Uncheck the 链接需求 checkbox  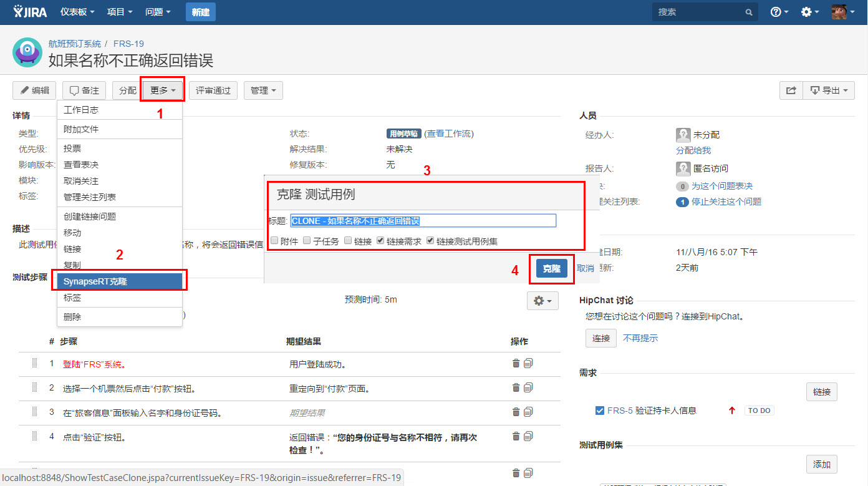380,241
